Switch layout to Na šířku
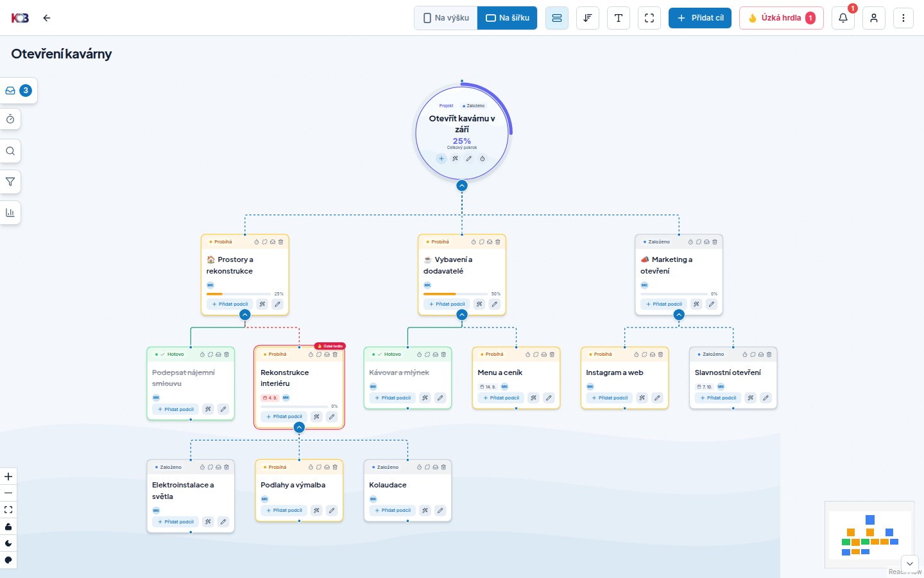 tap(508, 18)
